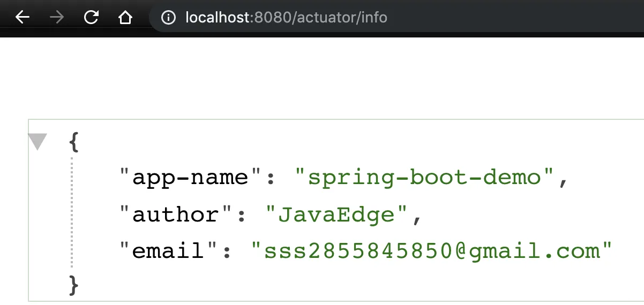Click the closing curly brace
The height and width of the screenshot is (305, 644).
coord(74,285)
